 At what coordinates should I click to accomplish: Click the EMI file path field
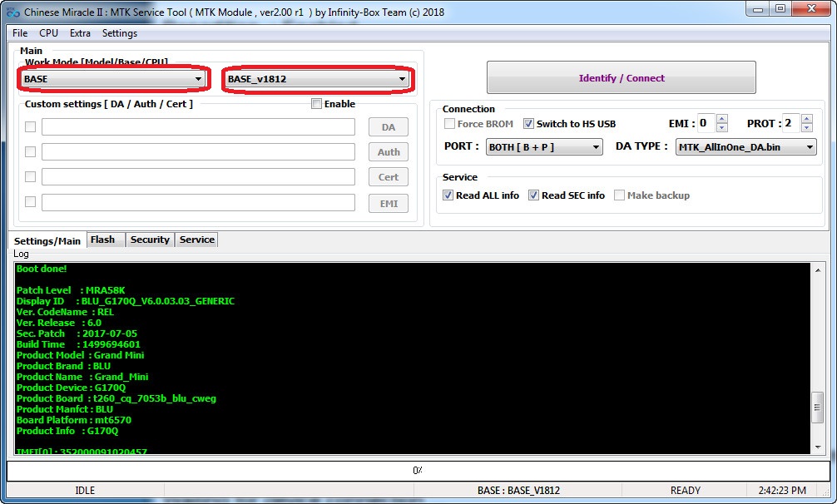tap(198, 202)
